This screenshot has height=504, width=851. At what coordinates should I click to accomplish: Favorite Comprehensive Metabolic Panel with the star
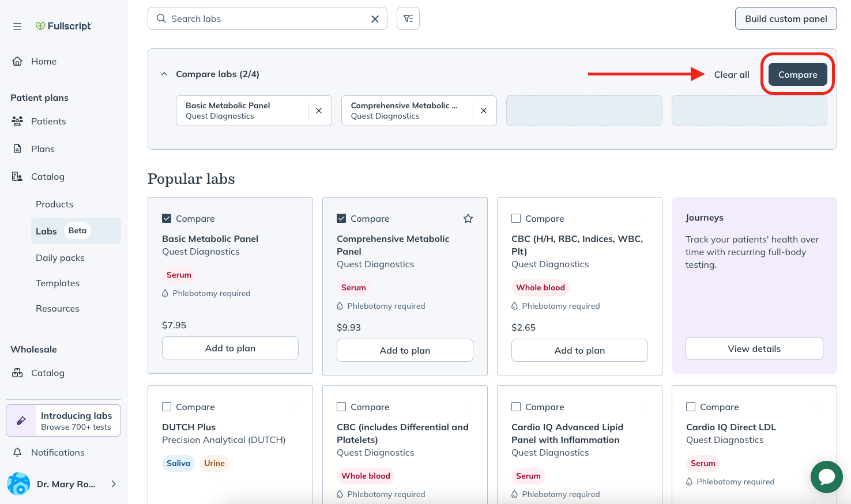[468, 218]
